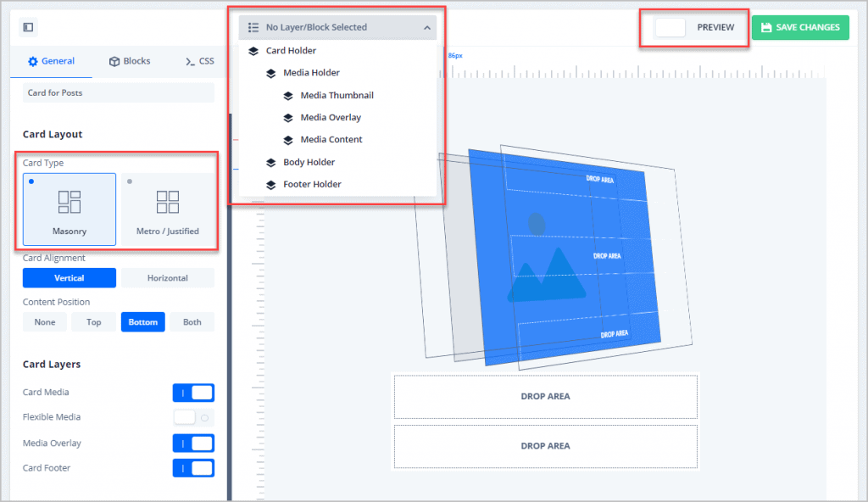Set Card Alignment to Horizontal
The height and width of the screenshot is (502, 868).
pyautogui.click(x=168, y=278)
